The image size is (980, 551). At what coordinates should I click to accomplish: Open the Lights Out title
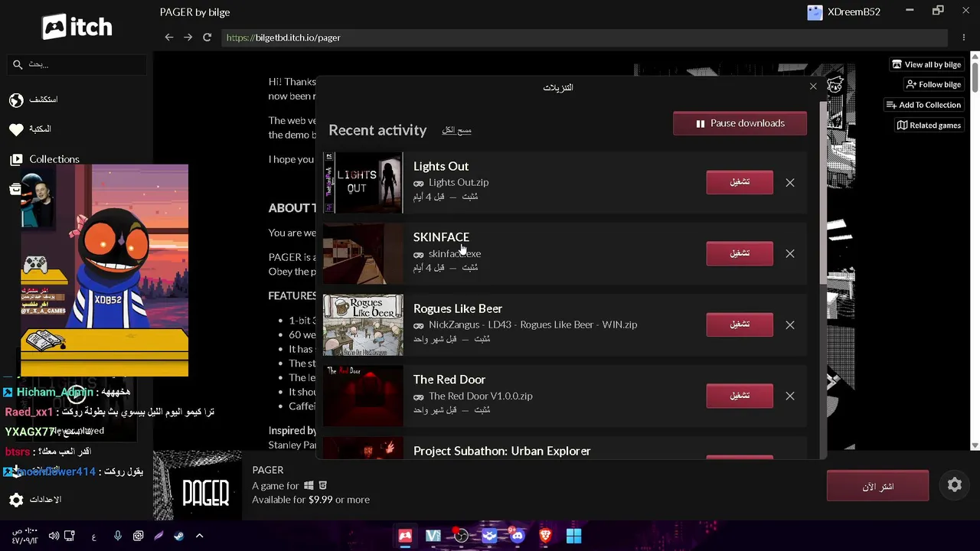[441, 166]
